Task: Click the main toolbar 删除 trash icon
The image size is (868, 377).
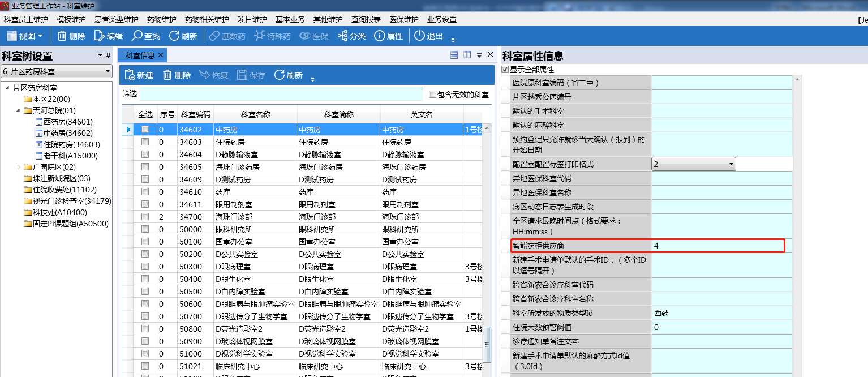Action: click(62, 36)
